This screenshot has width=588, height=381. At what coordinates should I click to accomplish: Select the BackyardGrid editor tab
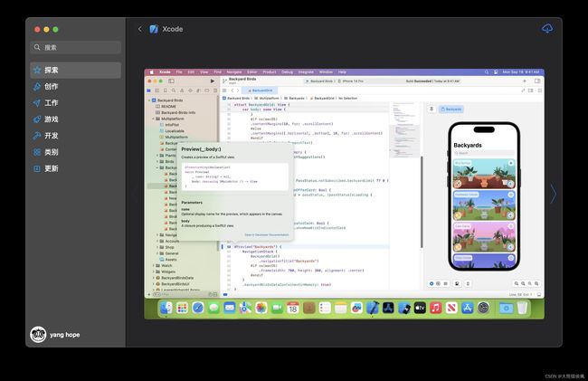coord(260,90)
